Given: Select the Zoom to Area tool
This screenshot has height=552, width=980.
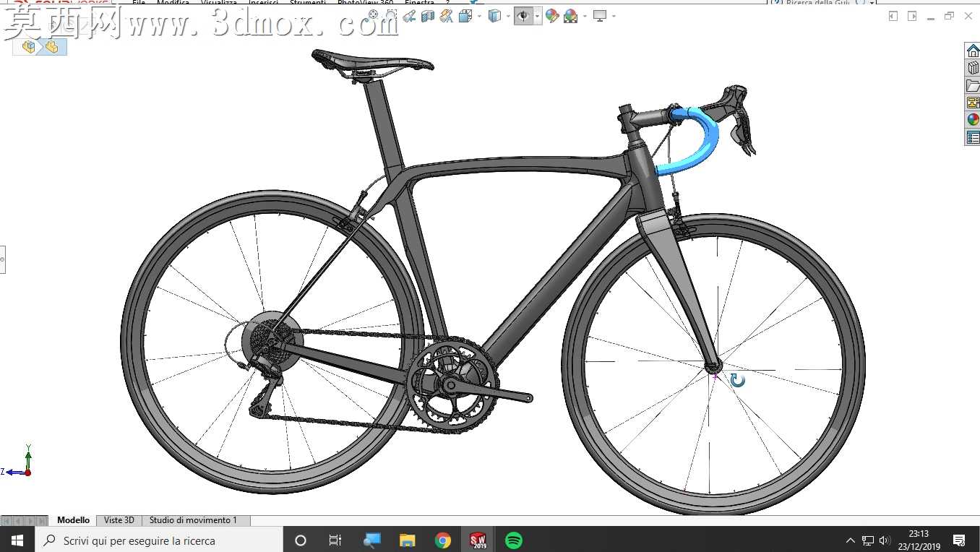Looking at the screenshot, I should [x=391, y=14].
